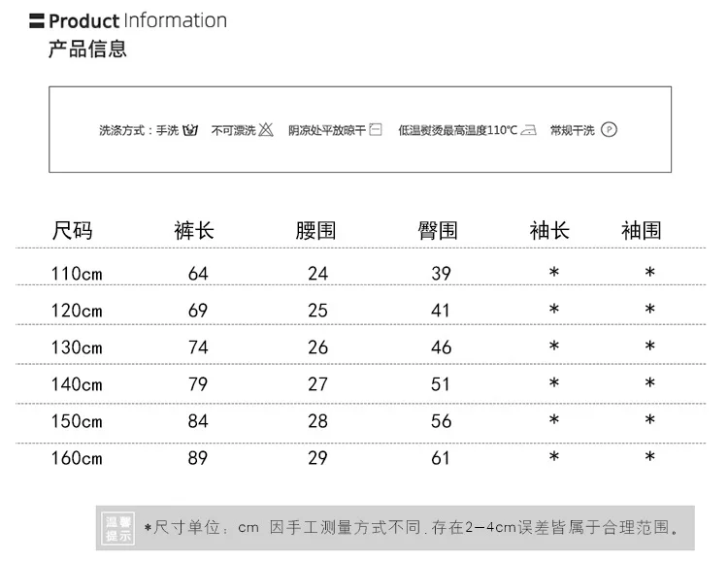The image size is (728, 561).
Task: Click pants length value 64
Action: (x=198, y=274)
